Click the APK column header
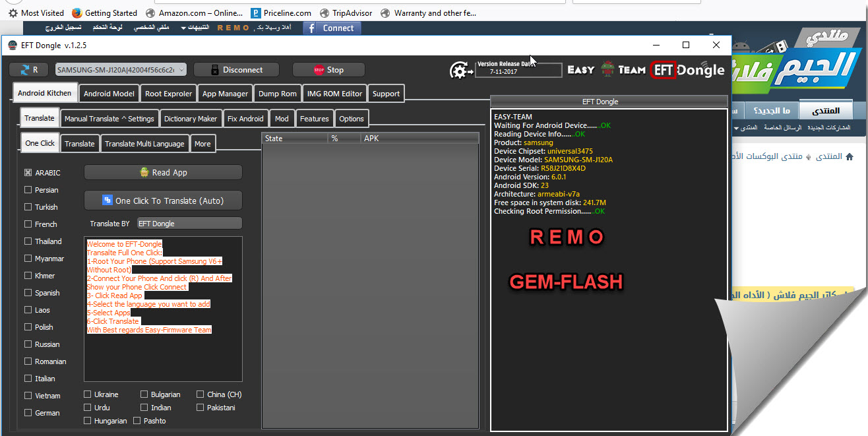Viewport: 868px width, 436px height. (420, 139)
